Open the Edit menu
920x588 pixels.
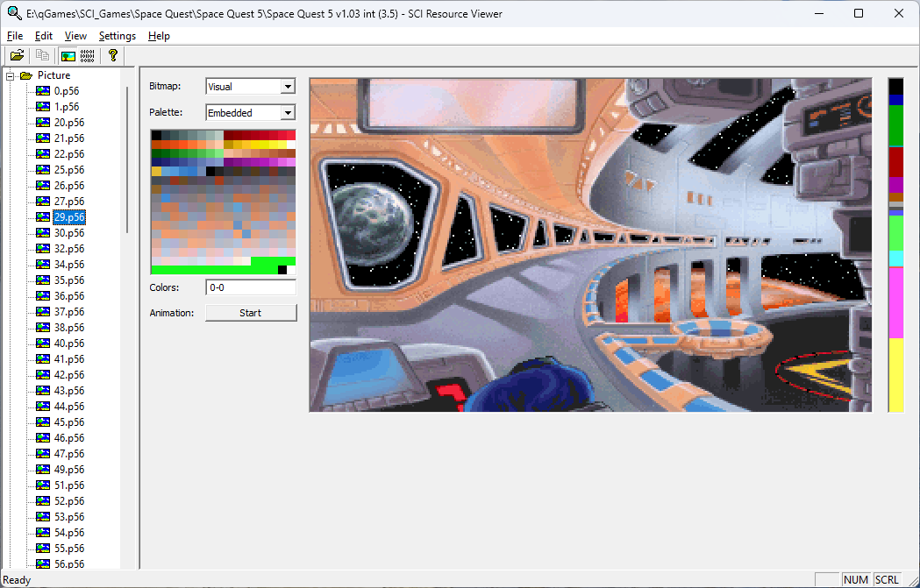coord(44,36)
